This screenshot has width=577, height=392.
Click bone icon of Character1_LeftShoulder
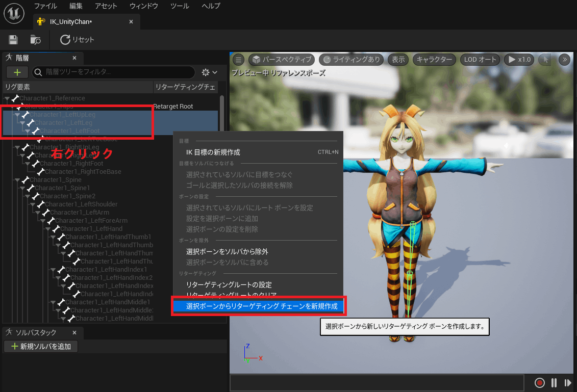click(41, 204)
